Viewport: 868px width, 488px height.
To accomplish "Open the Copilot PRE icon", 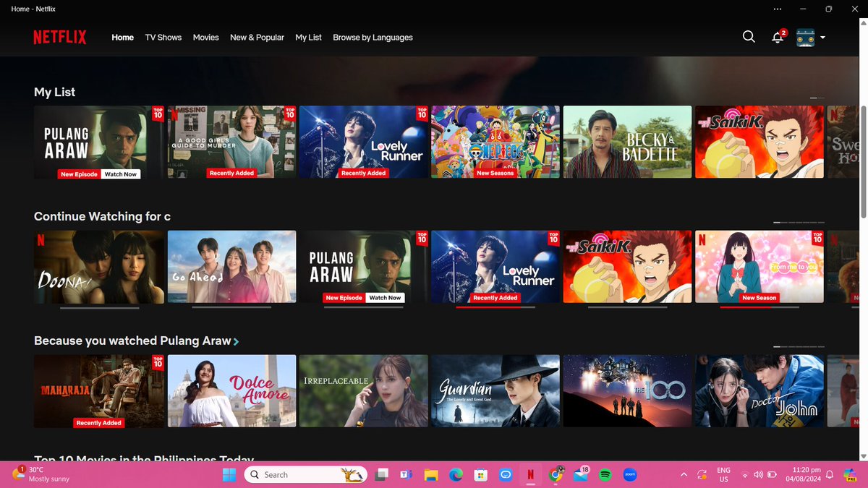I will [848, 475].
